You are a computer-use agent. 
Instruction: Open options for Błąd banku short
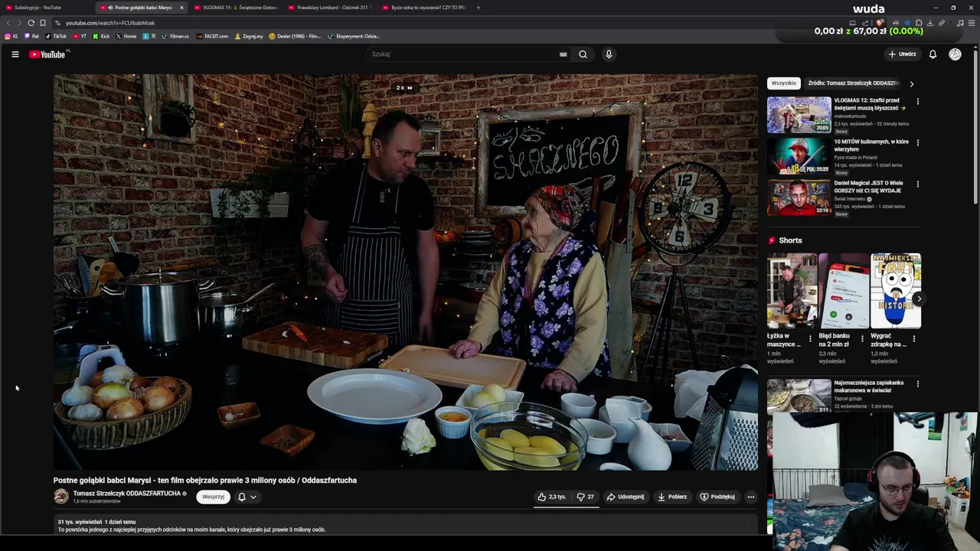tap(862, 337)
